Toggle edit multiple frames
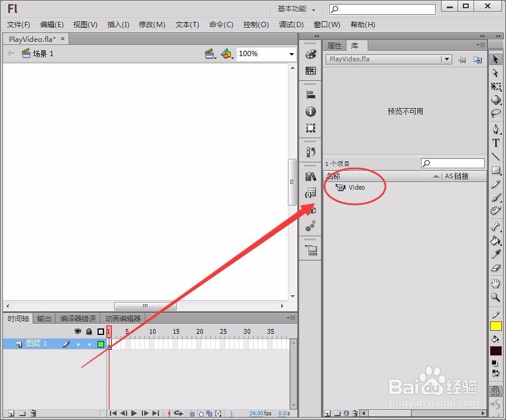 pos(209,414)
